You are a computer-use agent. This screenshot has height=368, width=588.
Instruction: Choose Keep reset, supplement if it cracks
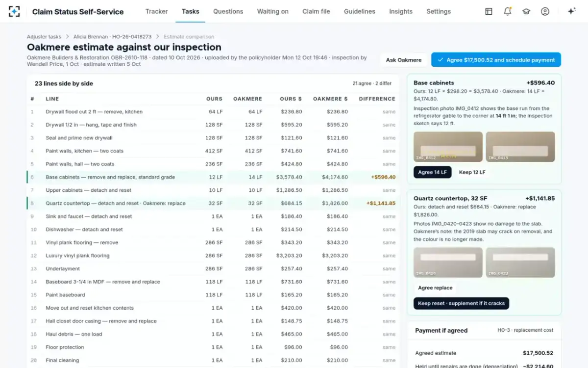461,303
